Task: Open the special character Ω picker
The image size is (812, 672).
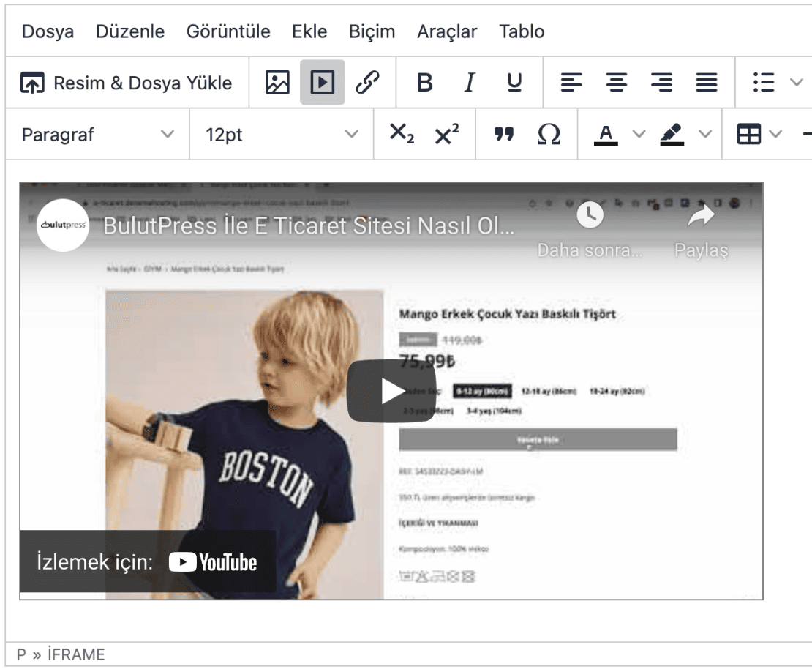Action: click(x=549, y=135)
